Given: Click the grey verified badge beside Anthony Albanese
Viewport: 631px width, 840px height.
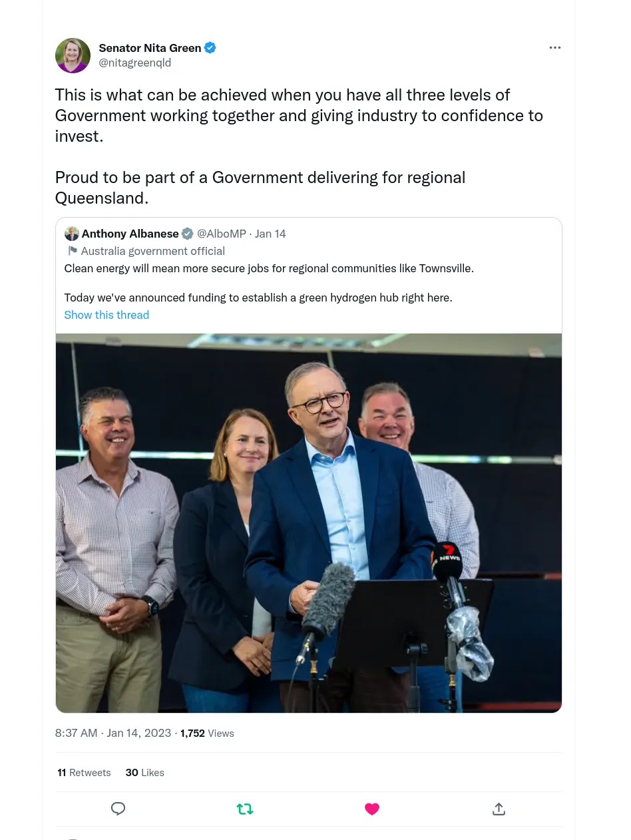Looking at the screenshot, I should pos(188,234).
